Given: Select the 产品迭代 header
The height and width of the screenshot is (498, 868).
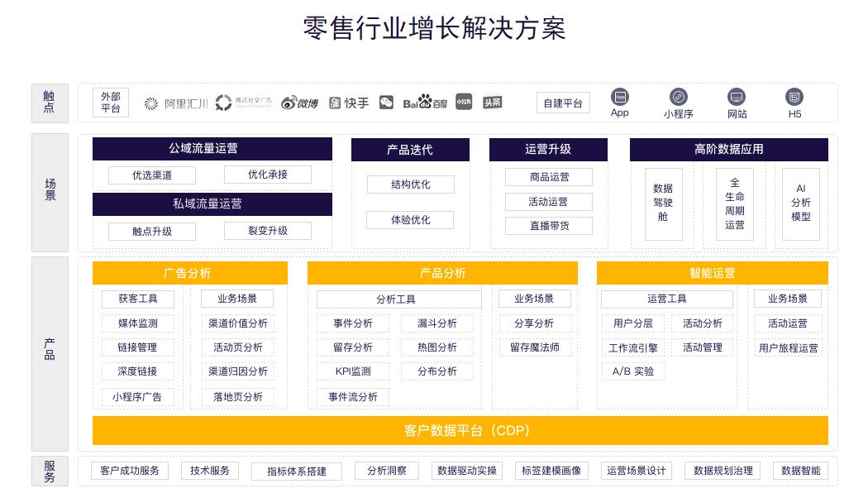Looking at the screenshot, I should click(x=410, y=150).
